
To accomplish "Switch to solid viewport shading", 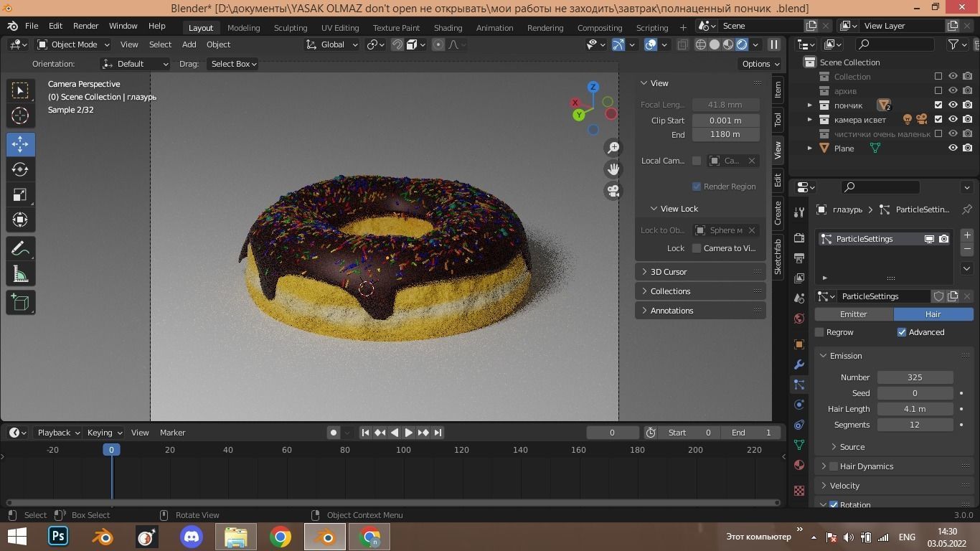I will pyautogui.click(x=715, y=44).
